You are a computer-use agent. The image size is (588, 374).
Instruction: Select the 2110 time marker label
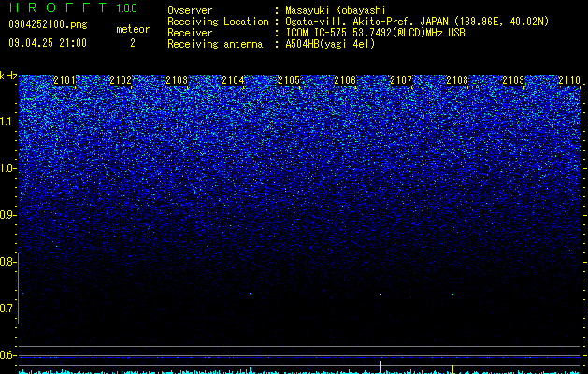(569, 80)
